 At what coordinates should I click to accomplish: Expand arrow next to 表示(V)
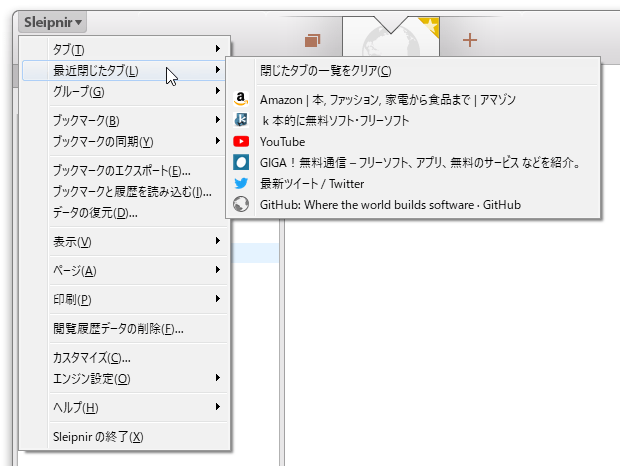coord(218,240)
